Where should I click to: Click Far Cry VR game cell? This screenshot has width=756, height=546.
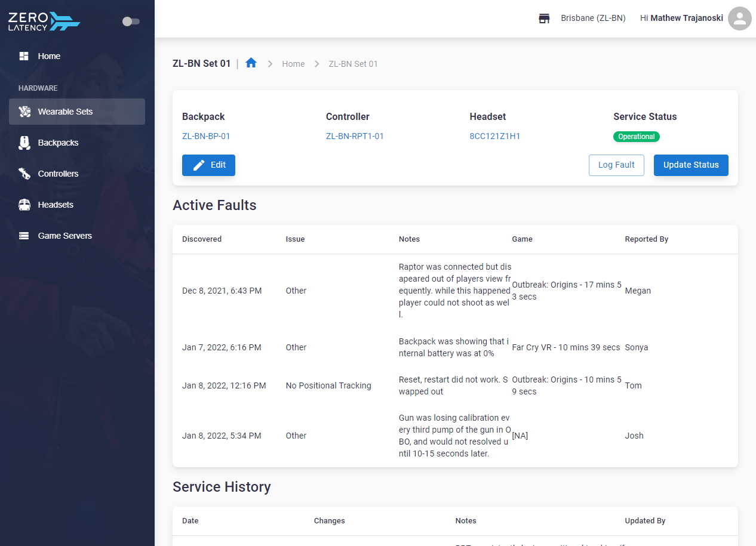566,347
